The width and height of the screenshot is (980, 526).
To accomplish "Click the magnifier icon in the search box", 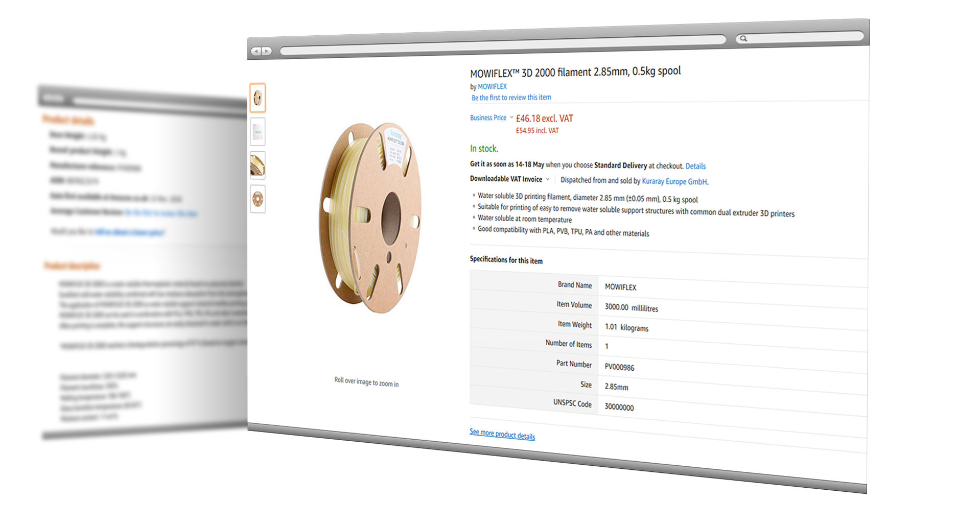I will pos(743,38).
